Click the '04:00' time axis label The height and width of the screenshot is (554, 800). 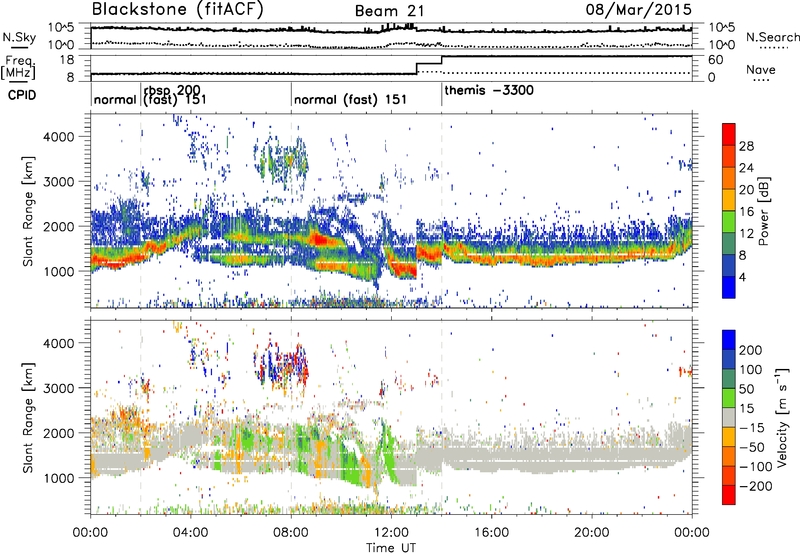[x=191, y=532]
